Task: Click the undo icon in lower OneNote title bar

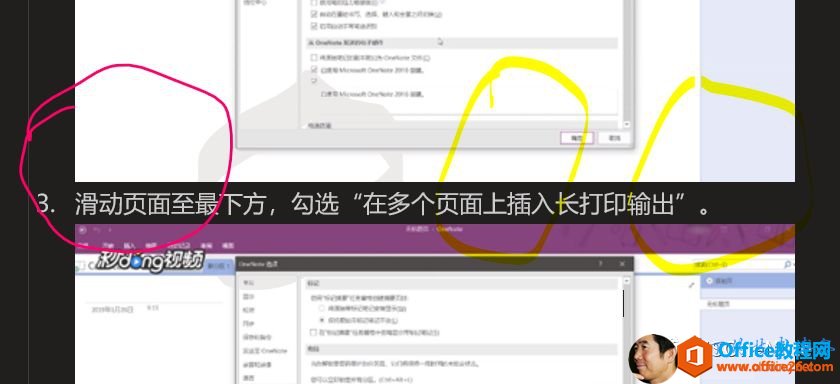Action: click(x=98, y=230)
